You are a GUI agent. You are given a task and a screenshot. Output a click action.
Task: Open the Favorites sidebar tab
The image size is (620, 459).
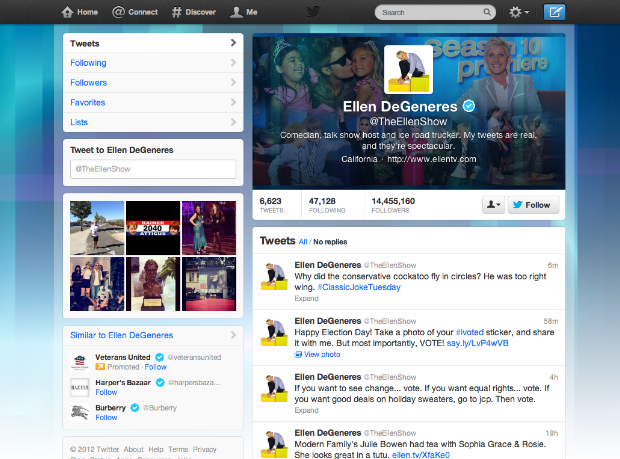(x=153, y=102)
